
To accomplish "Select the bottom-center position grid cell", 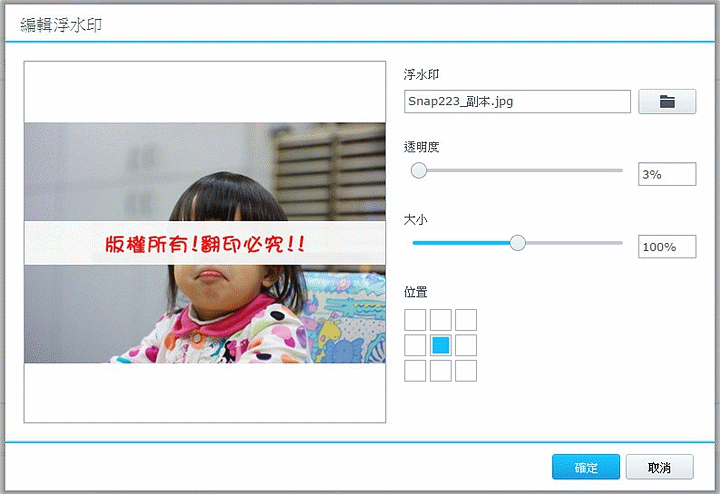I will [441, 371].
